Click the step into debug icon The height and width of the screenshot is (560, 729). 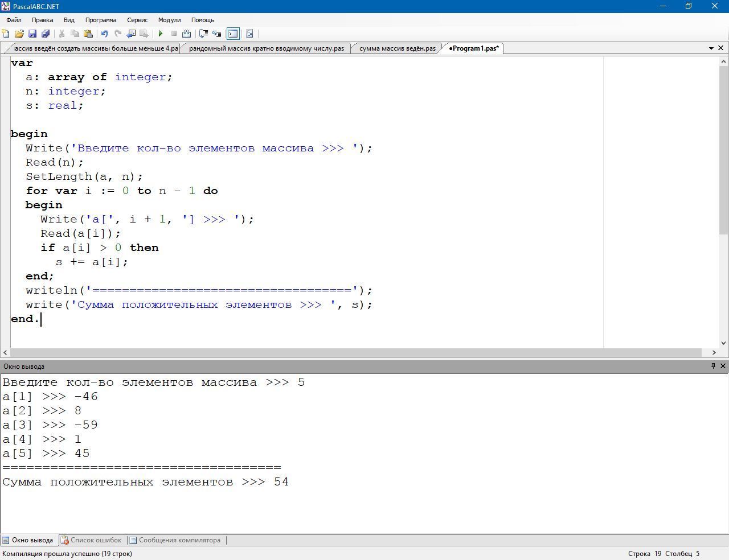217,34
